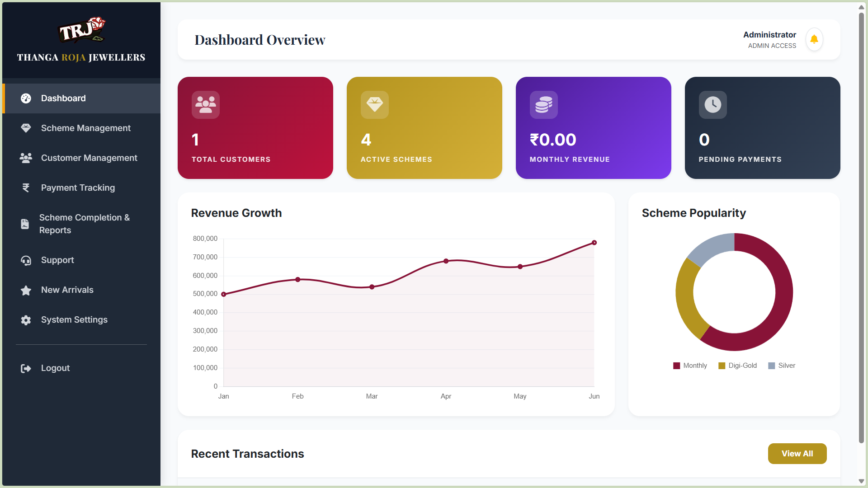Click the Support headset icon
Screen dimensions: 868x488
click(x=26, y=260)
